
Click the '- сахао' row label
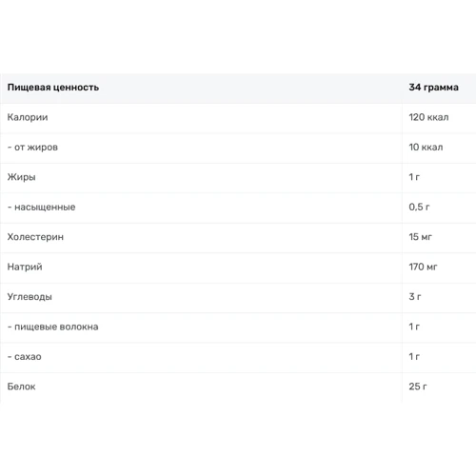pos(24,357)
